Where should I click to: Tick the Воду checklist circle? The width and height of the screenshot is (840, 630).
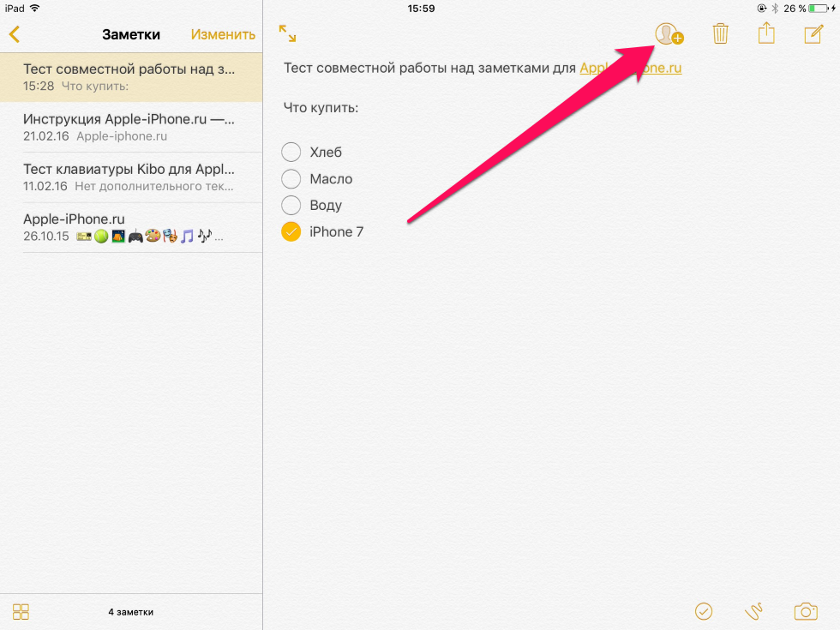click(291, 206)
